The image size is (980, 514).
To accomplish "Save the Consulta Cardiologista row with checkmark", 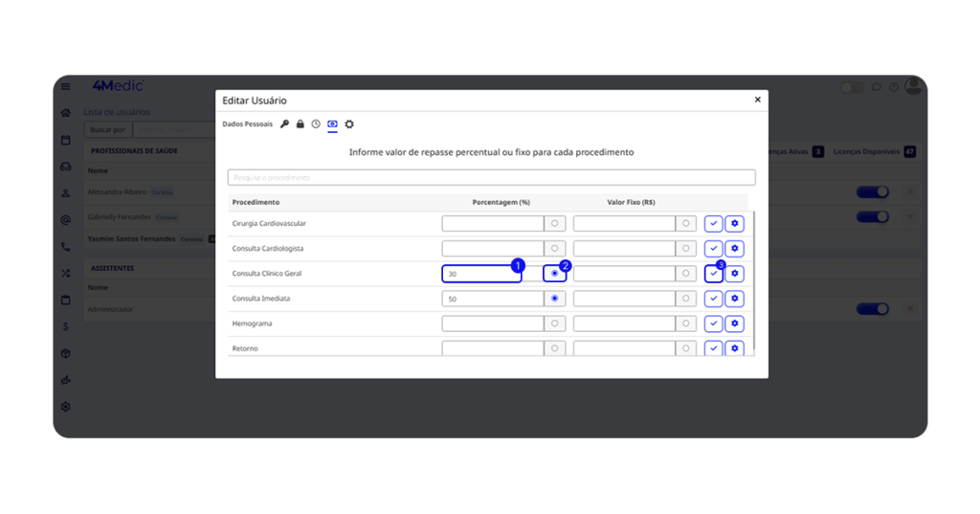I will click(713, 249).
